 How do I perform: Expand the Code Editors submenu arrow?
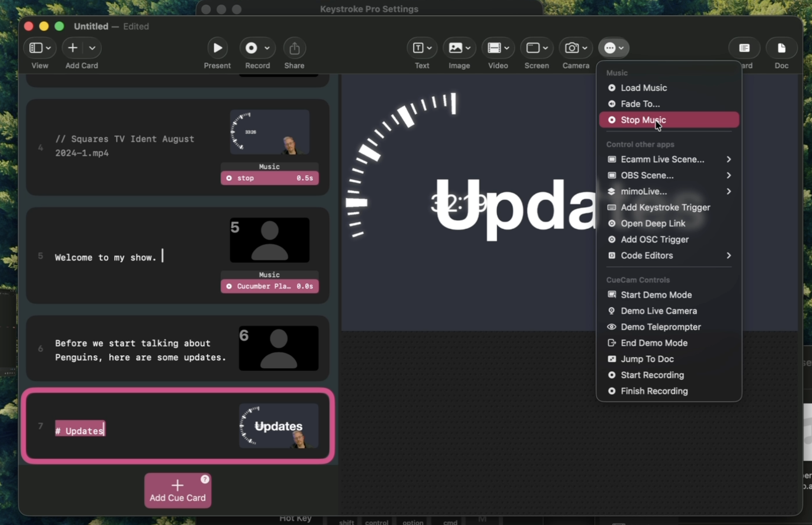click(729, 255)
